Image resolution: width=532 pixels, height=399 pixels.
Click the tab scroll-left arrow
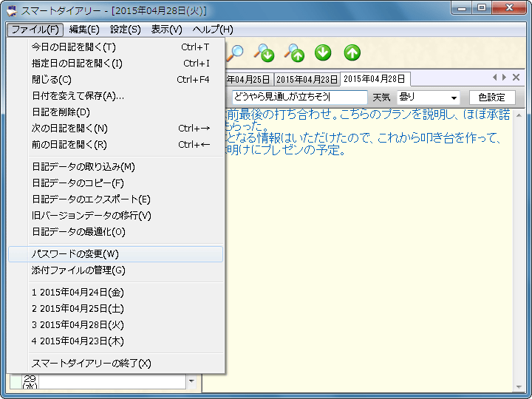(494, 78)
